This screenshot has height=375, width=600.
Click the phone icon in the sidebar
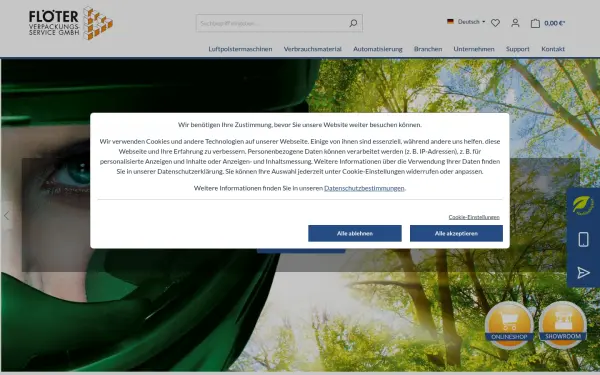point(583,240)
